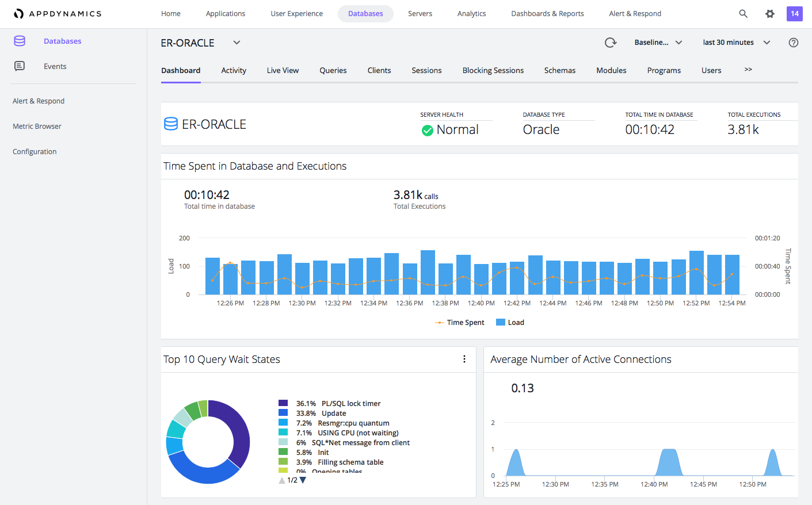This screenshot has width=812, height=505.
Task: Click the Databases sidebar stack icon
Action: 20,41
